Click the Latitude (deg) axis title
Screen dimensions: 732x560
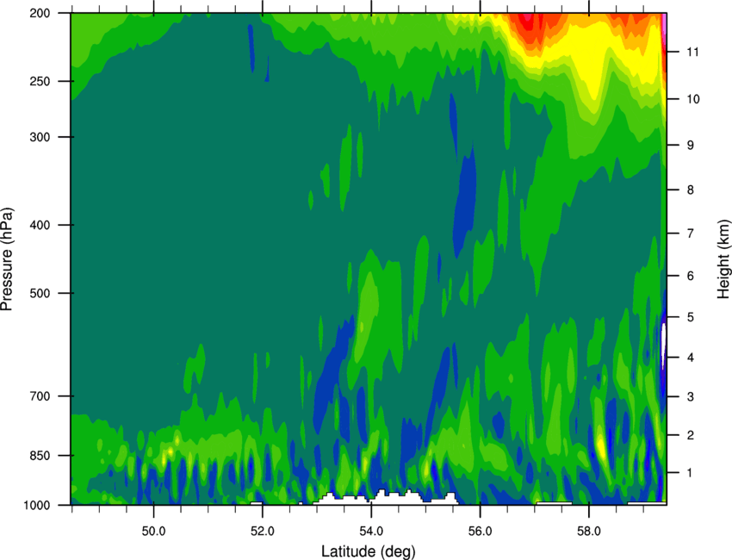click(369, 551)
